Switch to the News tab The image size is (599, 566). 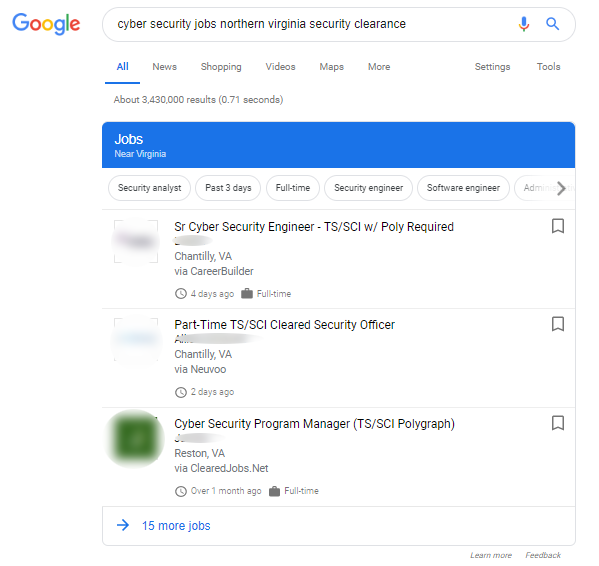coord(165,67)
